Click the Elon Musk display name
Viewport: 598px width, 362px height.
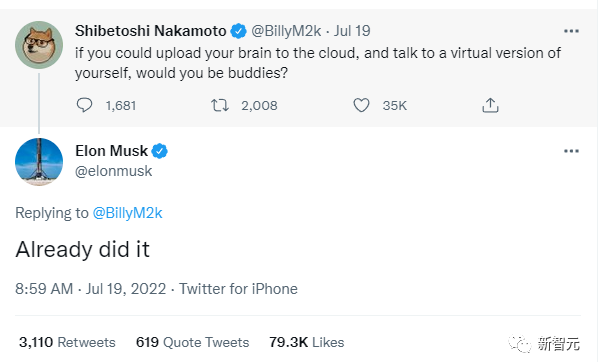click(x=111, y=151)
